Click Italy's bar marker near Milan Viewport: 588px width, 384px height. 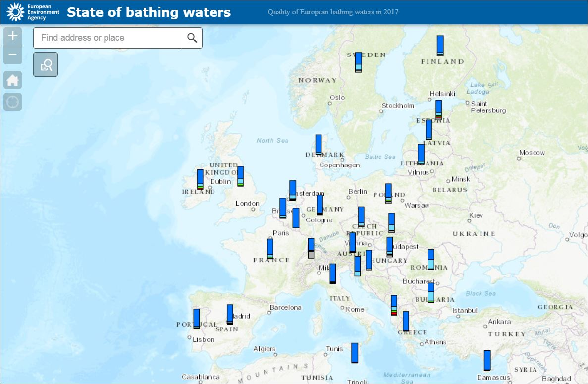(x=332, y=273)
